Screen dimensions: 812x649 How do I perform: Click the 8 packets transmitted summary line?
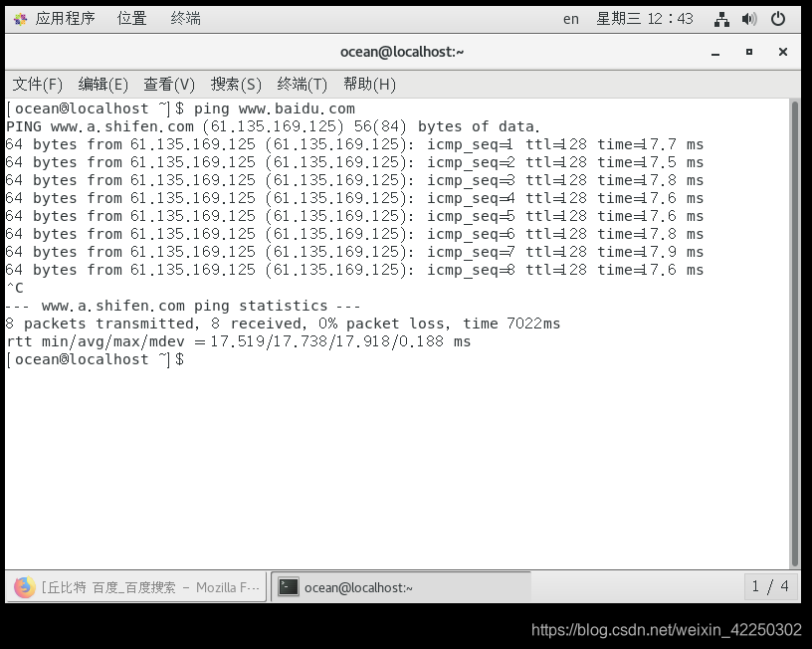(x=284, y=324)
